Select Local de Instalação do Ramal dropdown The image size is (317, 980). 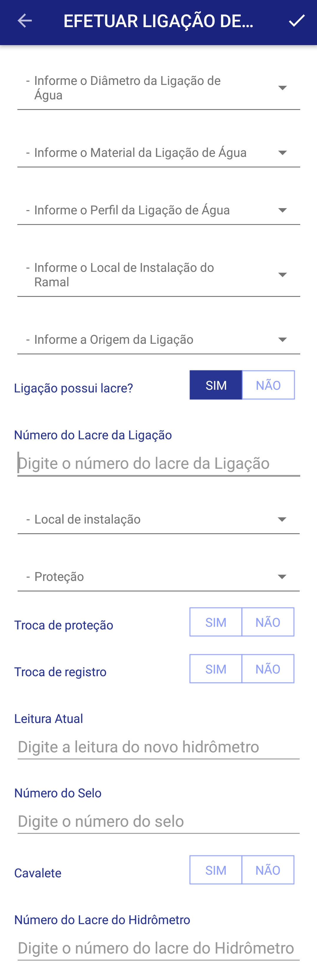(x=158, y=275)
